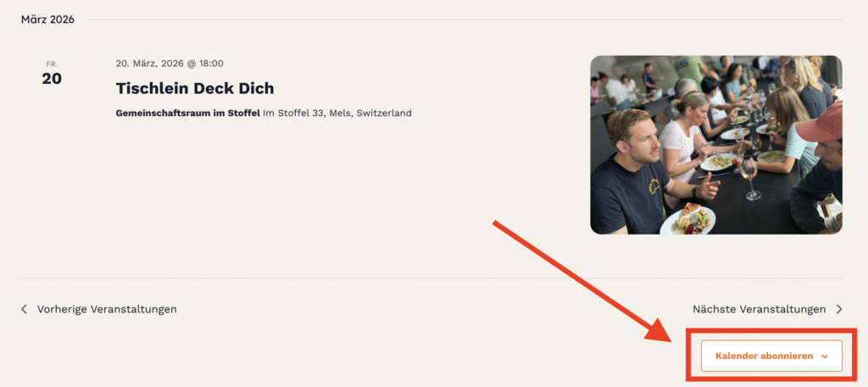Image resolution: width=868 pixels, height=387 pixels.
Task: Click the red cap in the event photo
Action: 820,124
